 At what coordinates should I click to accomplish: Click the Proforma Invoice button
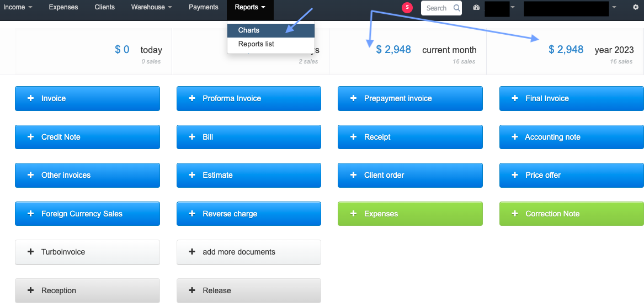(248, 98)
